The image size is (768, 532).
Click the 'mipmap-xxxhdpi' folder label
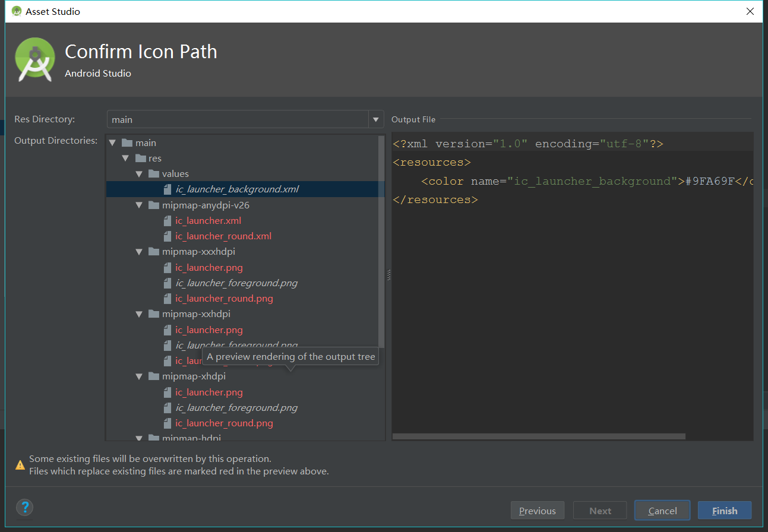click(198, 252)
